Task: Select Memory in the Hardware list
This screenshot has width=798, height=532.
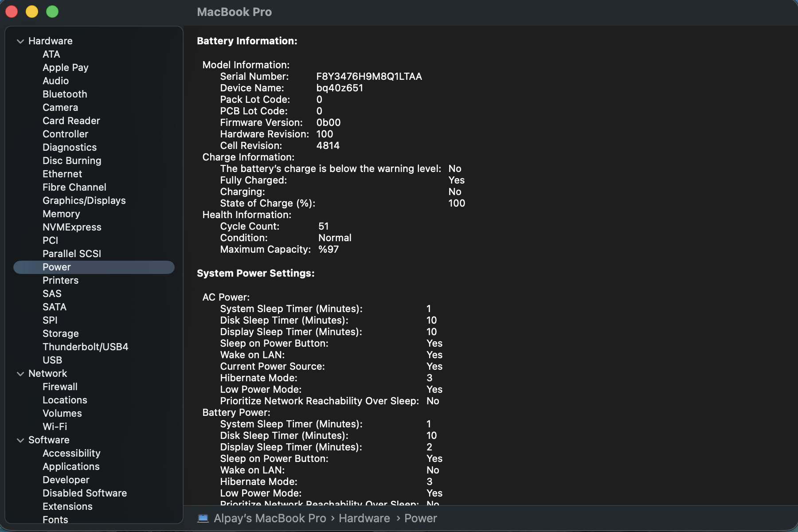Action: tap(61, 214)
